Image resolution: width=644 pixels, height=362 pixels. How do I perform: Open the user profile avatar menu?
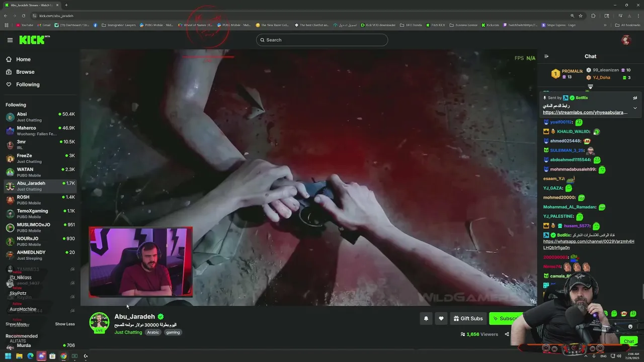(x=626, y=40)
